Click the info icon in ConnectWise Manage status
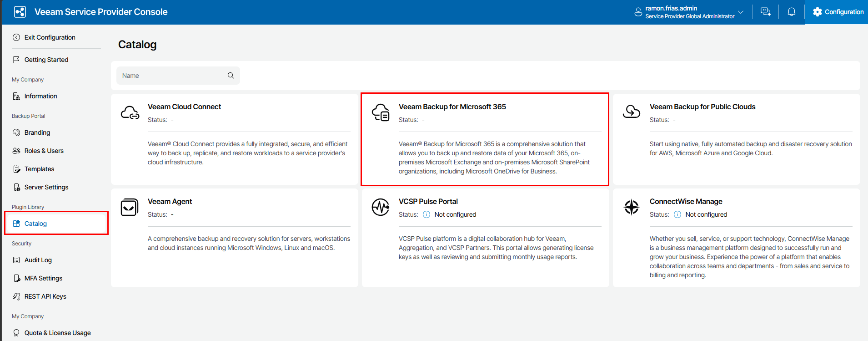 [x=677, y=214]
